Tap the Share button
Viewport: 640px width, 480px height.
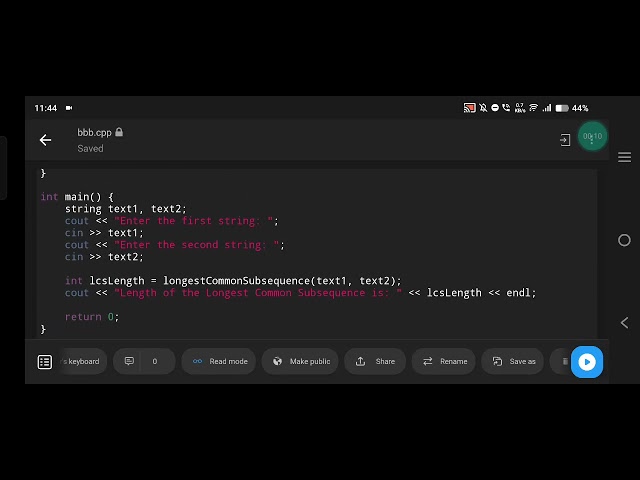[375, 361]
